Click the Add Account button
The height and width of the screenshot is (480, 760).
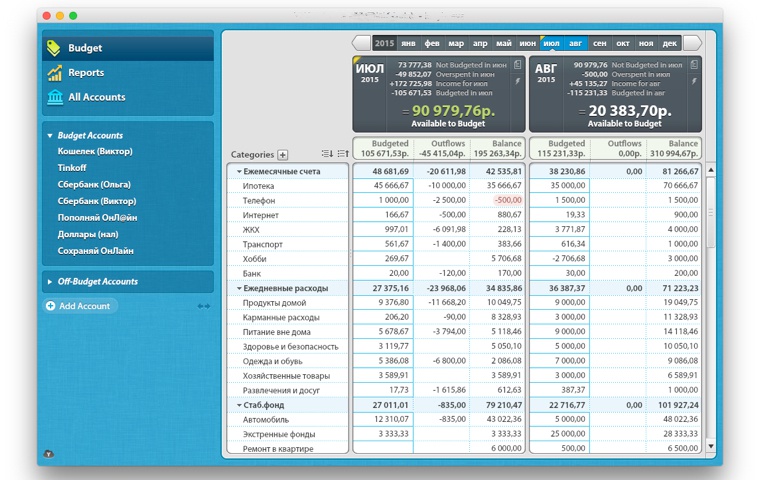[x=80, y=306]
